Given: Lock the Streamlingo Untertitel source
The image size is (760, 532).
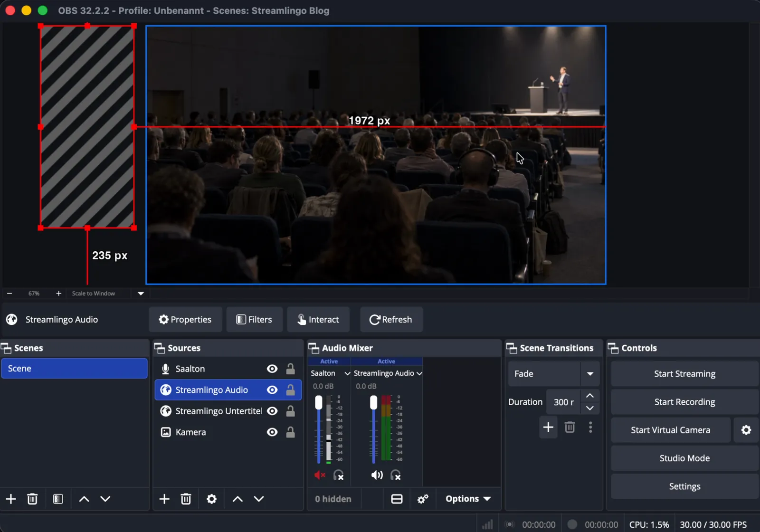Looking at the screenshot, I should tap(290, 411).
